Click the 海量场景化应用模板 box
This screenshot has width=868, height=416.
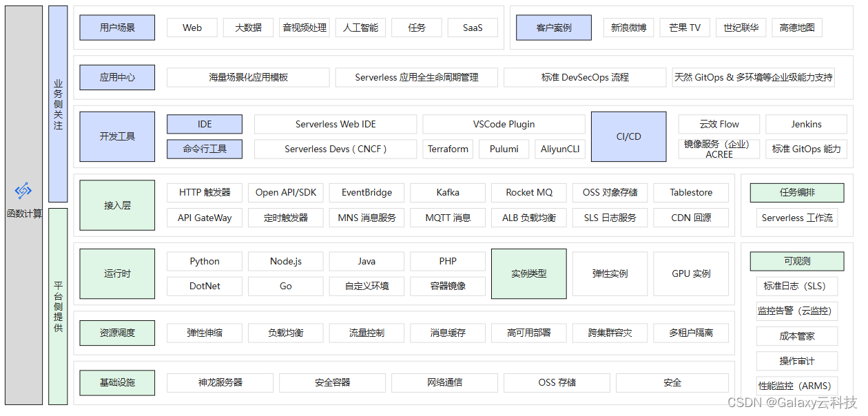point(249,77)
